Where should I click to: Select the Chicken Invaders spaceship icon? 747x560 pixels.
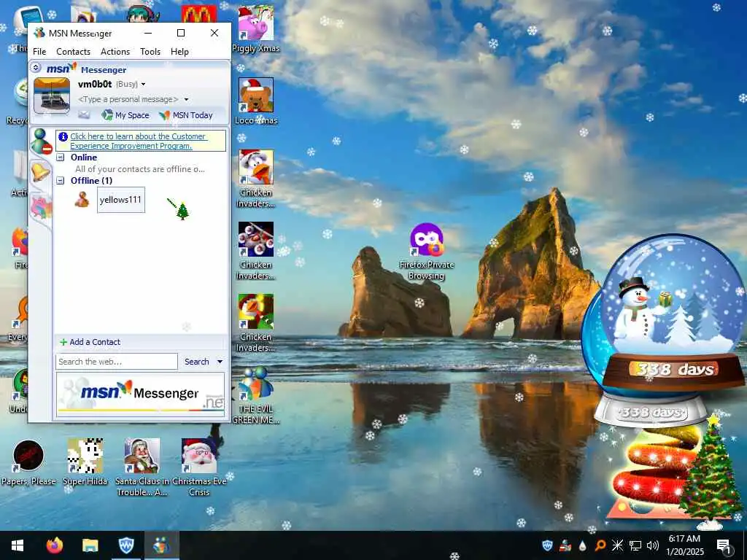pos(256,251)
